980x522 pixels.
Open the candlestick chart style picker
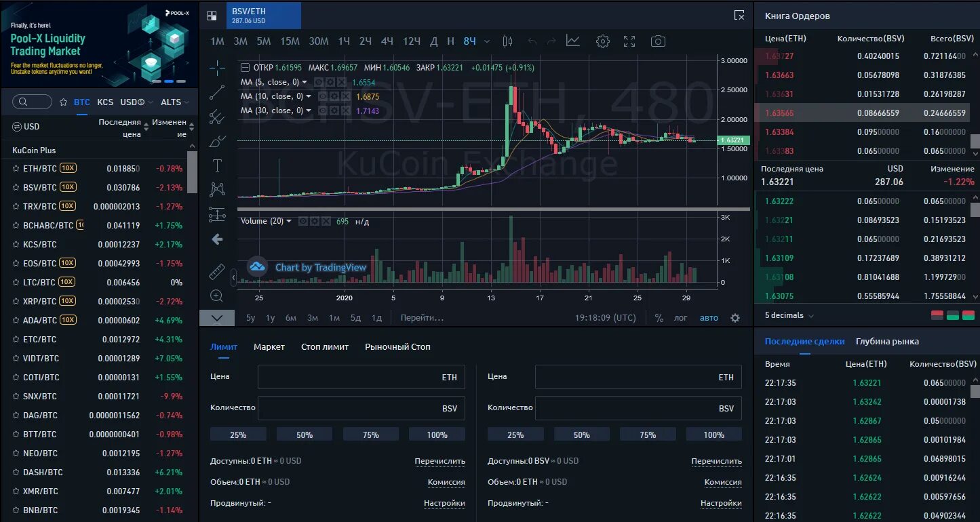tap(507, 41)
